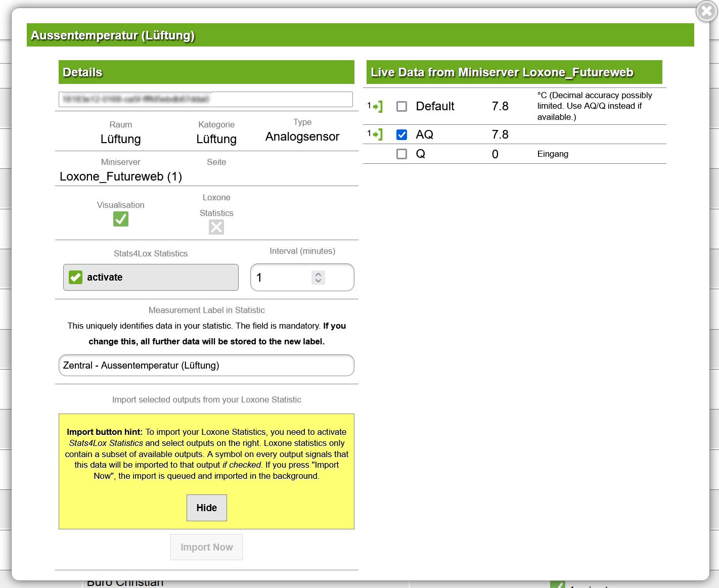The image size is (719, 588).
Task: Click the Import Now button
Action: (206, 547)
